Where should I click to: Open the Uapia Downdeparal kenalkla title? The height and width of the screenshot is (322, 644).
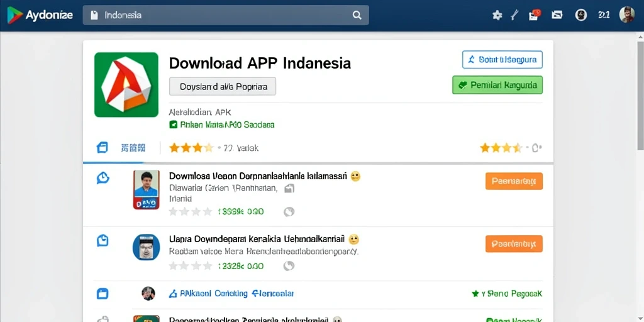coord(258,239)
